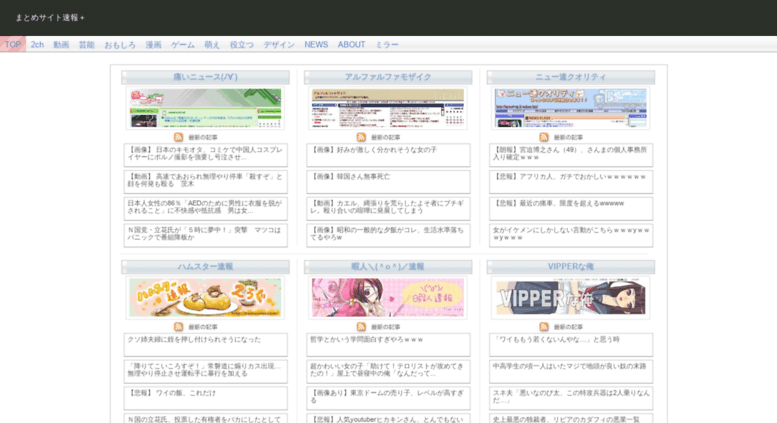Image resolution: width=777 pixels, height=423 pixels.
Task: Open article 中高学生の頃一人はいたマジで地頭が良い奴
Action: 571,371
